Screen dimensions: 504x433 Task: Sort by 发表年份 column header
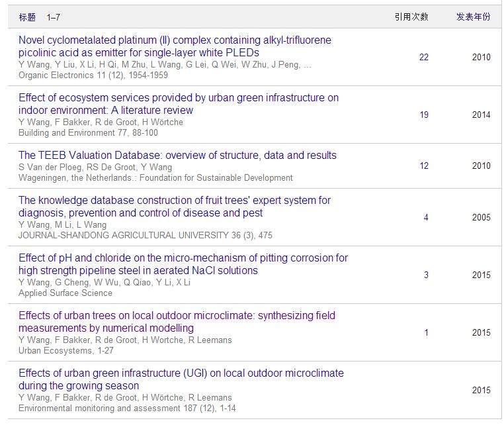pyautogui.click(x=473, y=17)
